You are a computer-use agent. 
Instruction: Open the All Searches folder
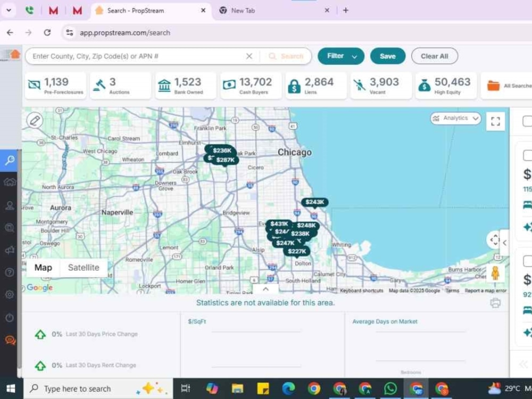coord(506,86)
